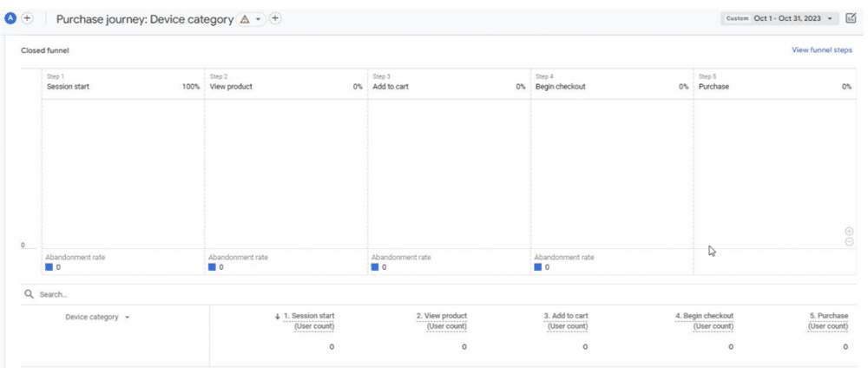Click the Abandonment rate label under Step 4
Screen dimensions: 868x374
564,257
